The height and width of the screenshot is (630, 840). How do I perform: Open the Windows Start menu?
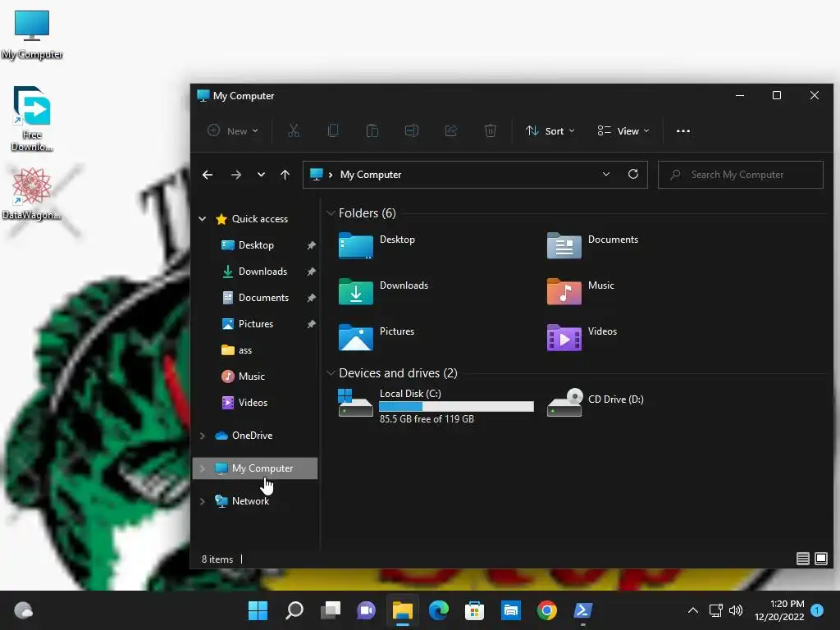pos(258,610)
